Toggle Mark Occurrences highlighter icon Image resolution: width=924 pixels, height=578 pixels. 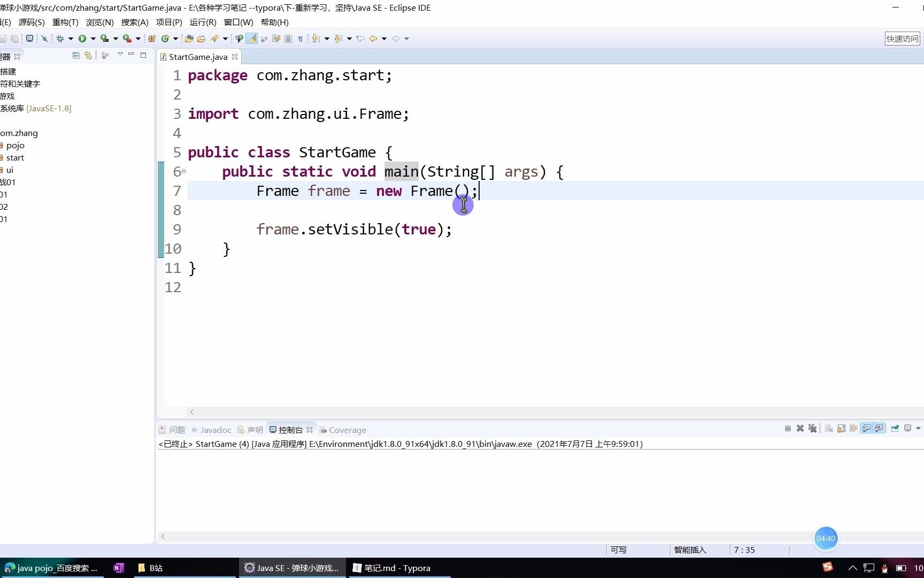[251, 39]
